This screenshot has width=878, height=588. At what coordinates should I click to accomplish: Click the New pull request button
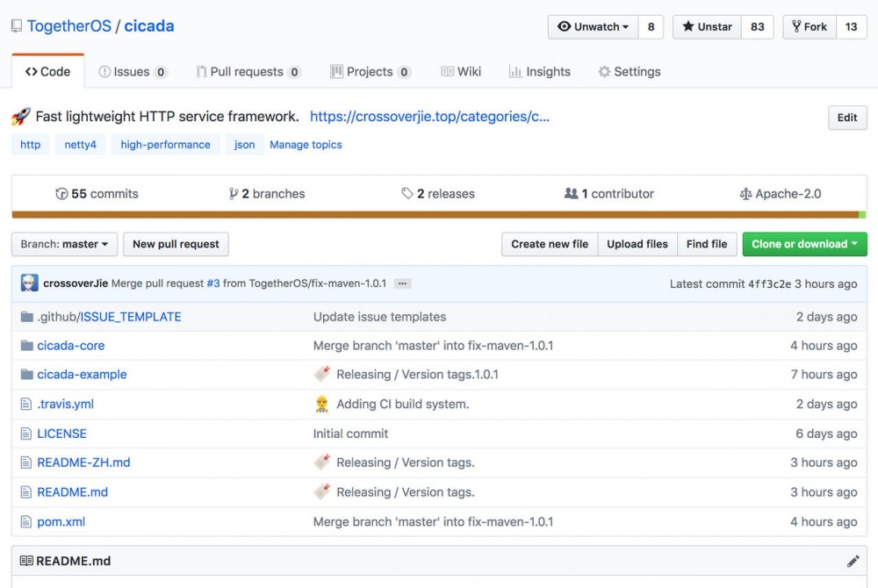click(176, 244)
